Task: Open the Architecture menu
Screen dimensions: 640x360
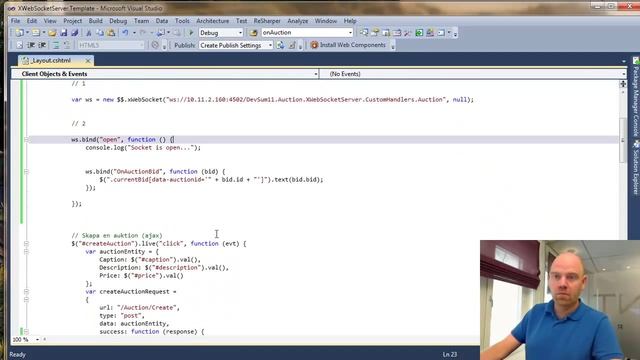Action: pos(213,21)
